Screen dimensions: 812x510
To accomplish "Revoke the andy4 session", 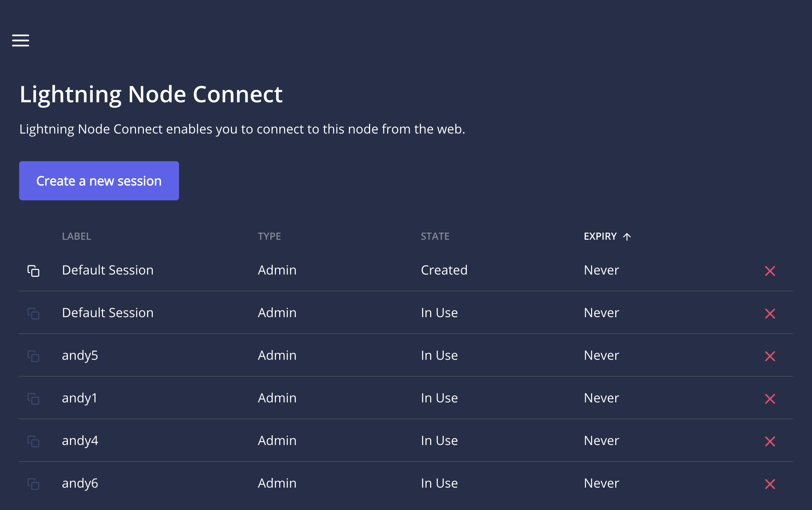I will (x=770, y=441).
